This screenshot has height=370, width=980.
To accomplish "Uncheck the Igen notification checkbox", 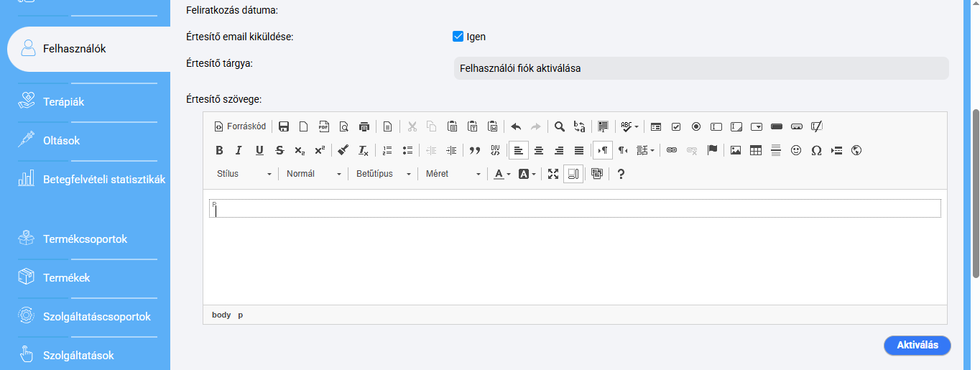I will 458,37.
